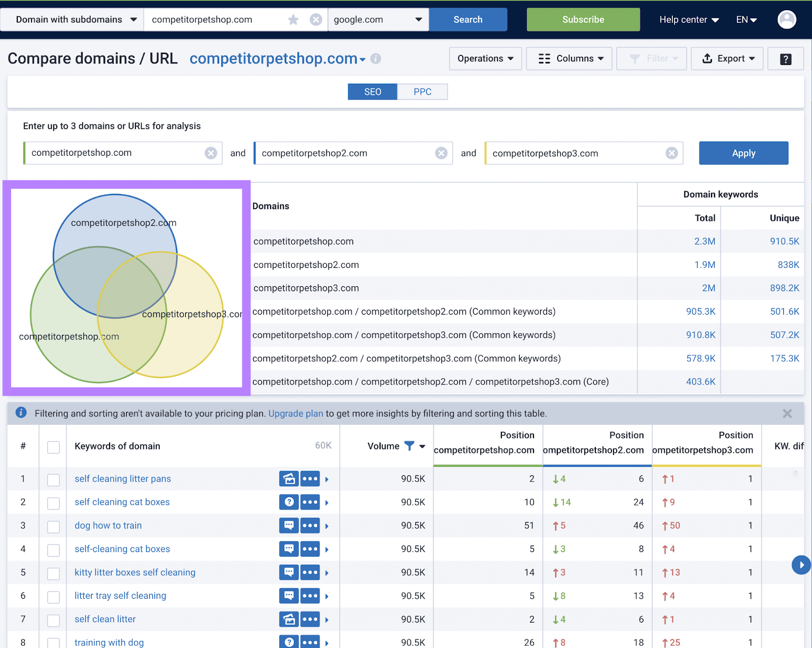Open the Operations menu
The width and height of the screenshot is (812, 648).
pos(485,58)
